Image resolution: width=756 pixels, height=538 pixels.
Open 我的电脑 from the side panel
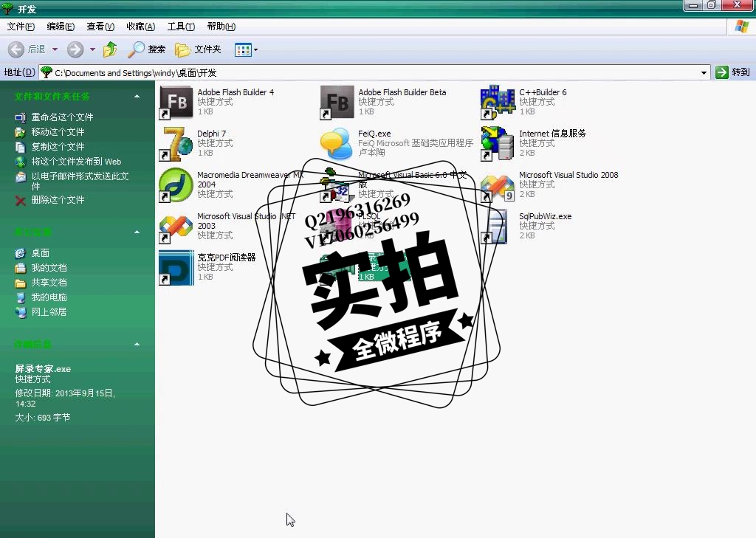coord(49,297)
